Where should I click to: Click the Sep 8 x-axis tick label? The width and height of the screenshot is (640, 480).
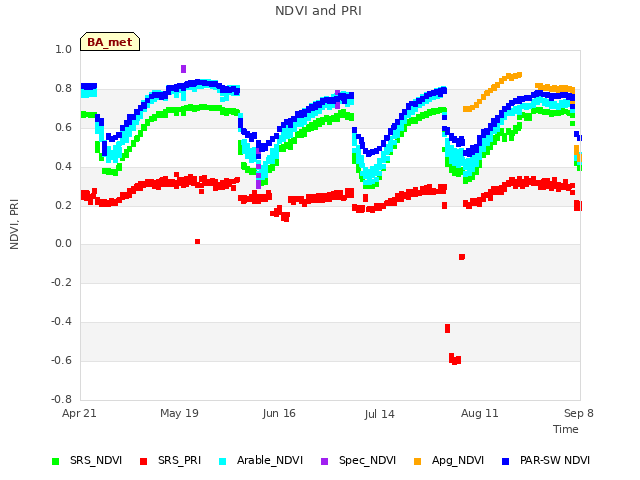click(579, 413)
